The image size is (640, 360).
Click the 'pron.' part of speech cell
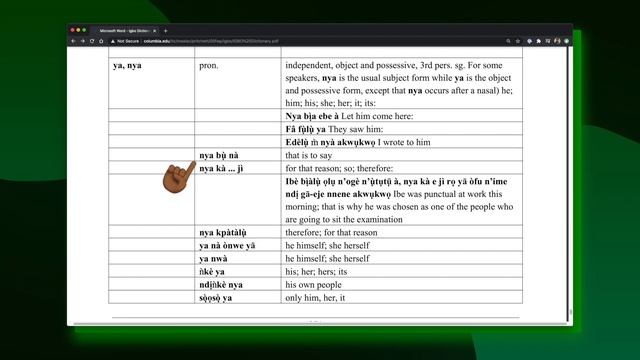[209, 65]
